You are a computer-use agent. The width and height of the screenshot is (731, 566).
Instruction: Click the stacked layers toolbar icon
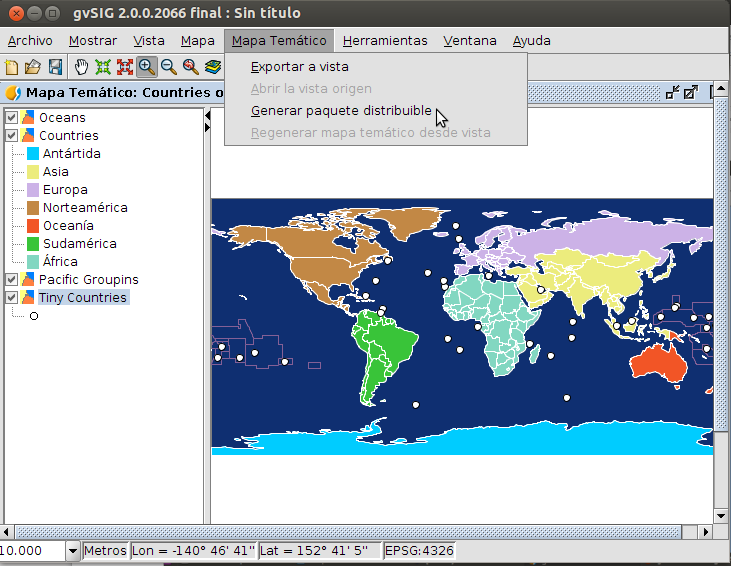click(213, 67)
